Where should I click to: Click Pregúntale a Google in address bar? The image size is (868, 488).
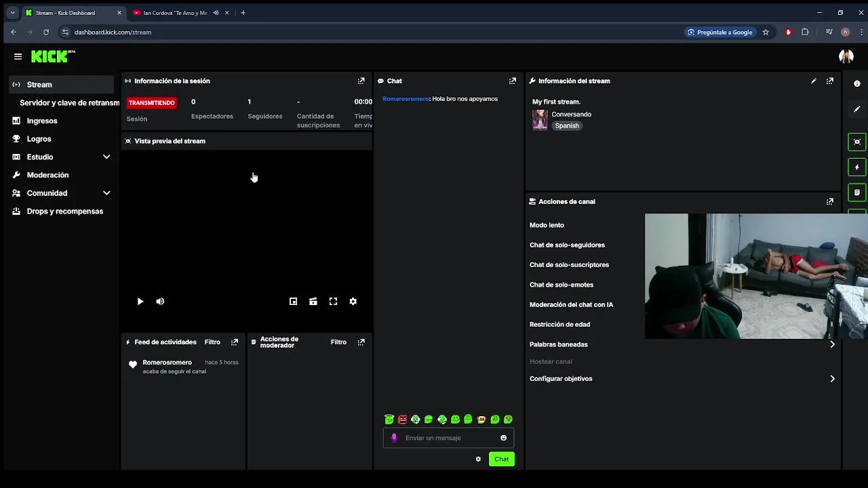click(x=720, y=32)
